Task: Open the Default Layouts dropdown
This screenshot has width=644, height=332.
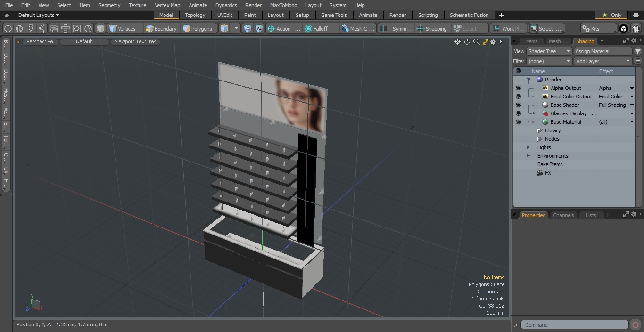Action: tap(39, 15)
